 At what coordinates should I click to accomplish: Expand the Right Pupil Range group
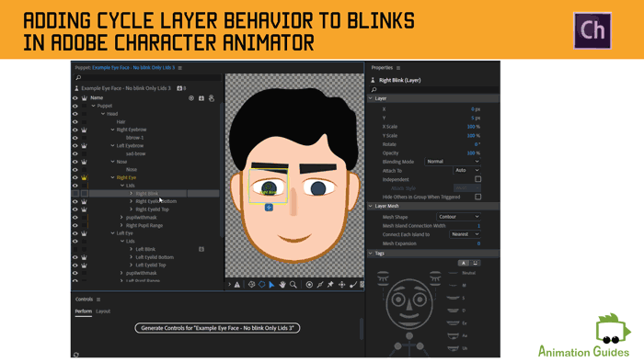121,225
